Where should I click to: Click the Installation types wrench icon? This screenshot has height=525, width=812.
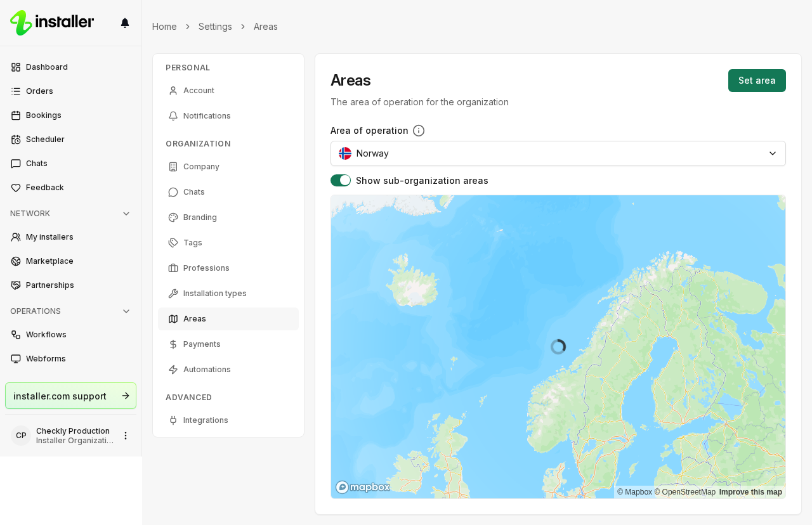[173, 294]
